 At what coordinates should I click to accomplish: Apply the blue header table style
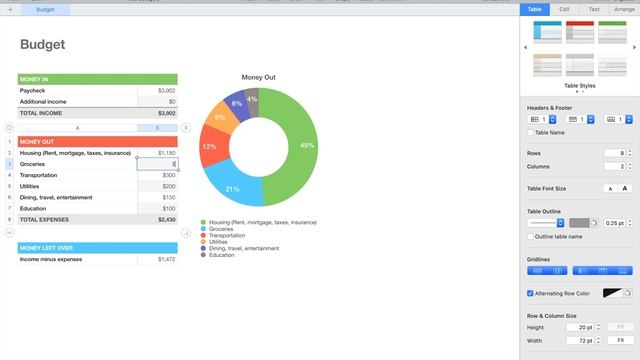click(547, 32)
